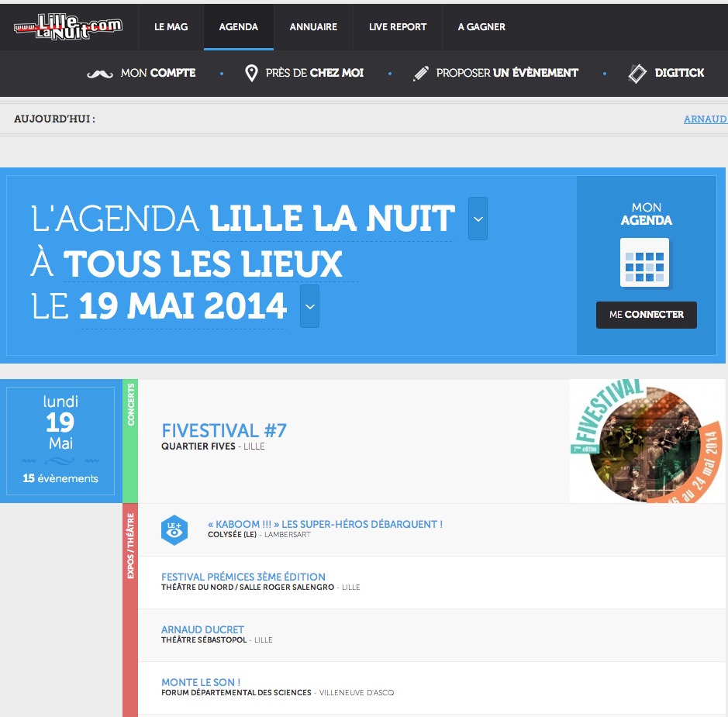
Task: Click LAMBERSART city text
Action: click(288, 535)
